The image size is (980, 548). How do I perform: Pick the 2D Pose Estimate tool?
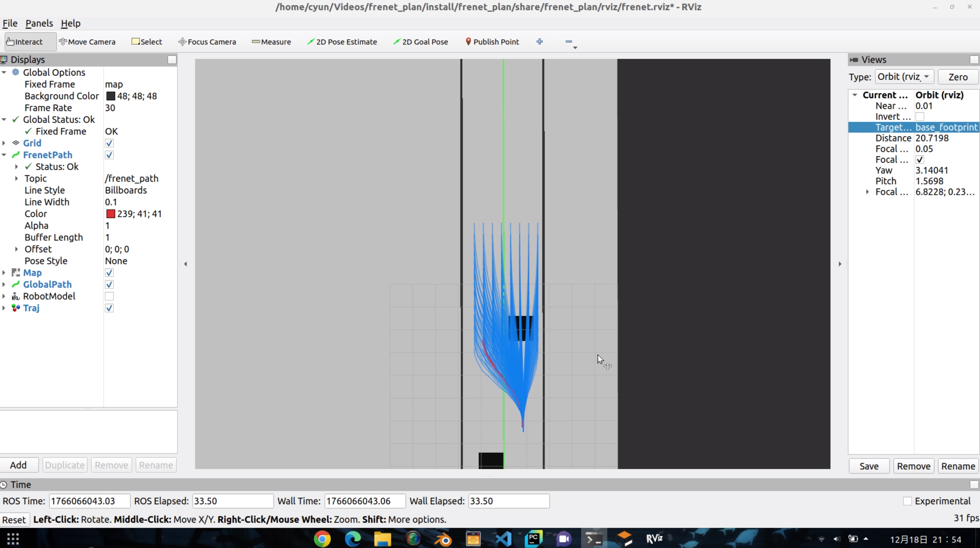(342, 42)
